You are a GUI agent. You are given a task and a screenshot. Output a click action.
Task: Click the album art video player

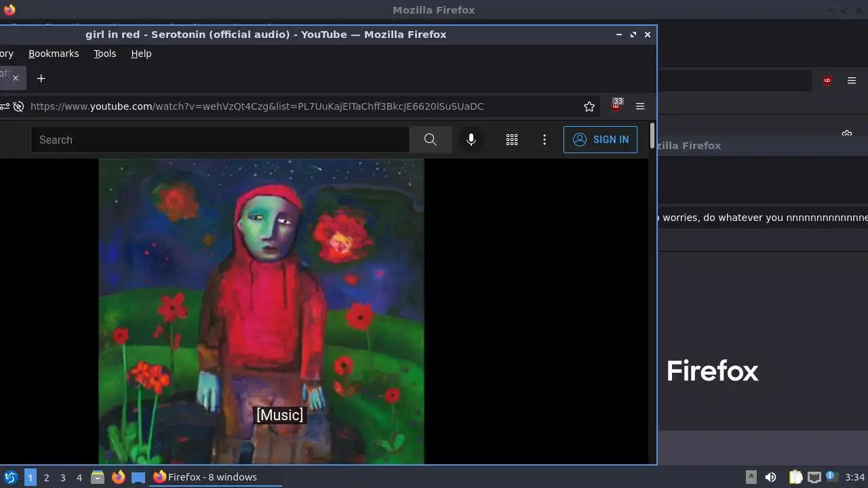[261, 311]
